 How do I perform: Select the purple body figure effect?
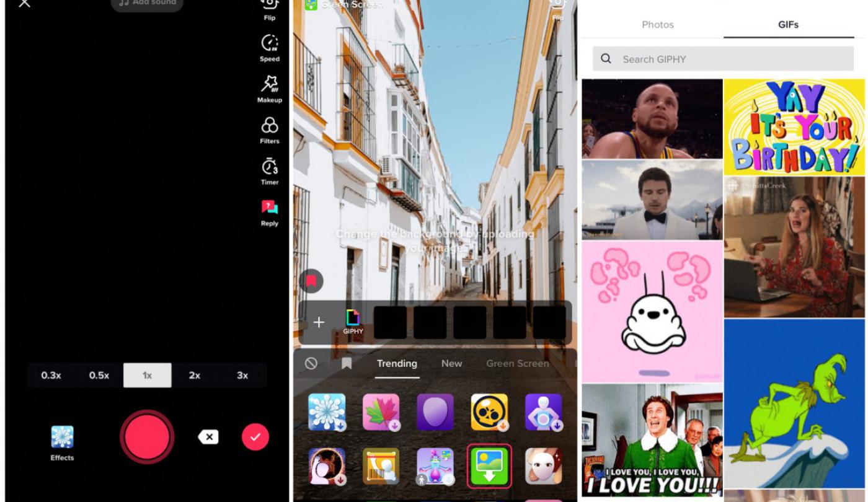[544, 412]
